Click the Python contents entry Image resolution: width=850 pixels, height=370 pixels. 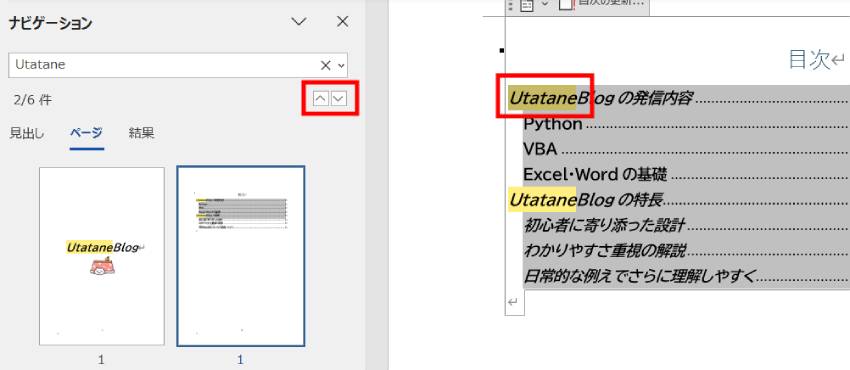pyautogui.click(x=553, y=124)
